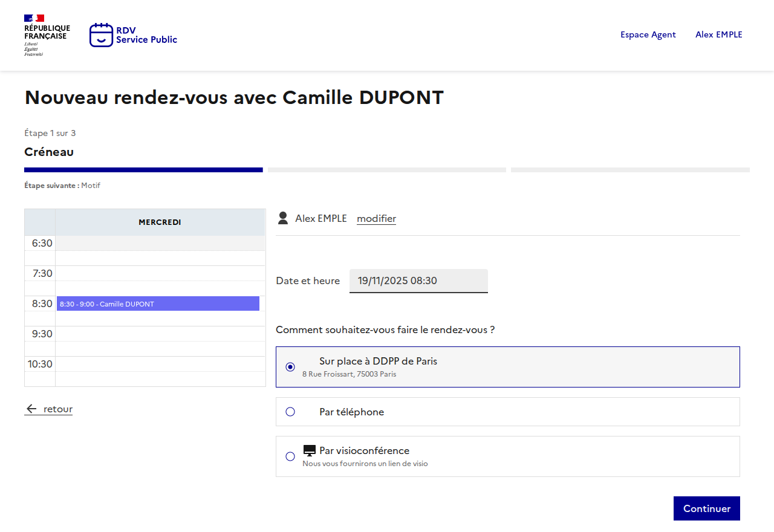Click the République Française flag emblem
Viewport: 774px width, 532px height.
[x=34, y=18]
